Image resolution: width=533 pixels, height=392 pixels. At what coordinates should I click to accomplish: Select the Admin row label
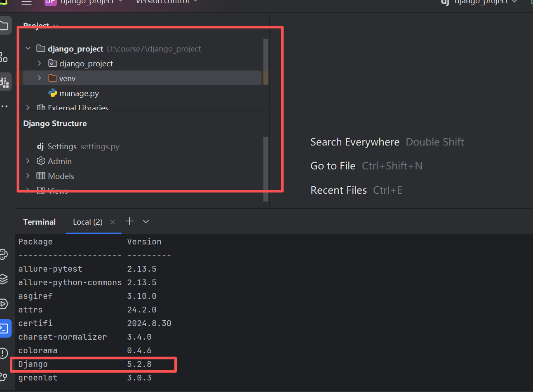pos(60,161)
